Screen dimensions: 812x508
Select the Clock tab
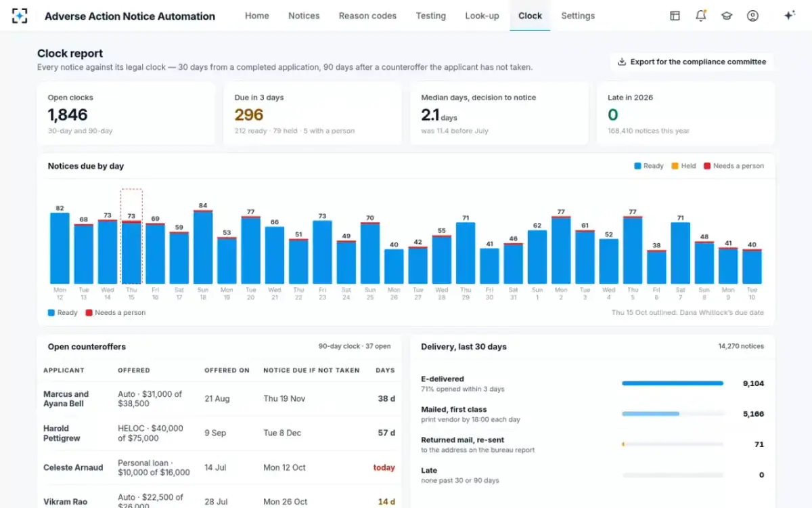coord(530,16)
